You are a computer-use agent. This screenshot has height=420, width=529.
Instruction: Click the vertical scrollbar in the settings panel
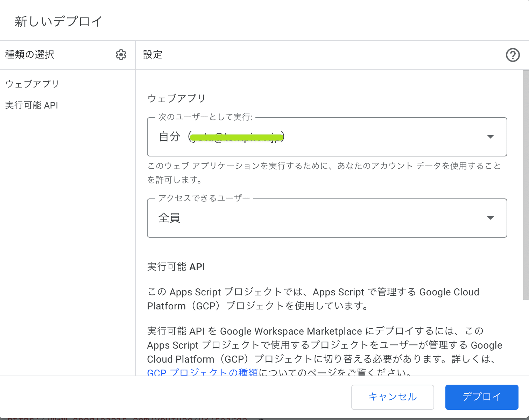click(526, 185)
